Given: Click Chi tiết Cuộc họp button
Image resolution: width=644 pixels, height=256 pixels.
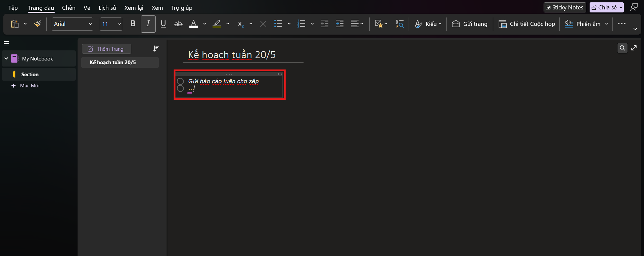Looking at the screenshot, I should pyautogui.click(x=526, y=24).
